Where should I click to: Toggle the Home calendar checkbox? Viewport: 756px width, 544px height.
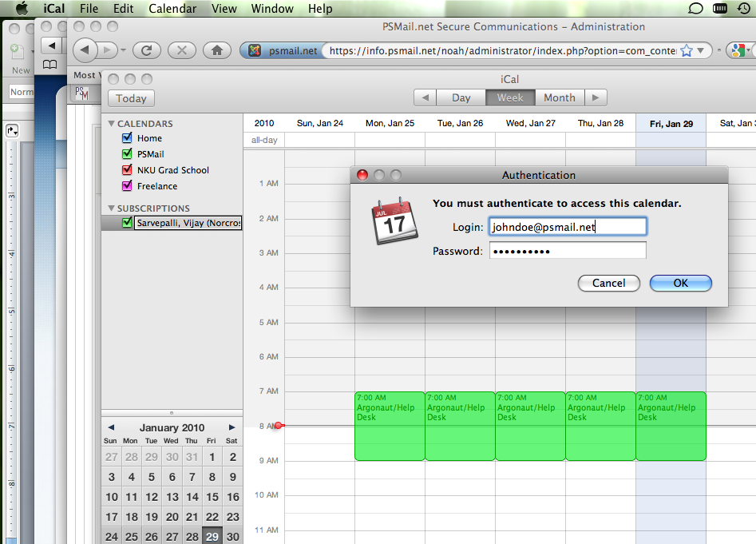[x=127, y=138]
